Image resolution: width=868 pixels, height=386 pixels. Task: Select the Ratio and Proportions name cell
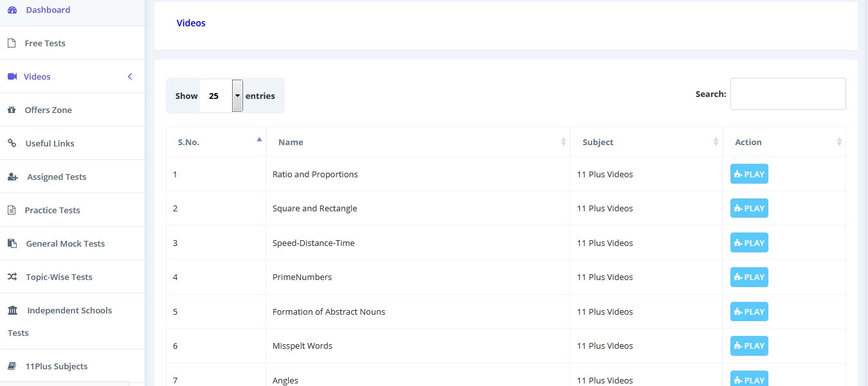tap(418, 174)
